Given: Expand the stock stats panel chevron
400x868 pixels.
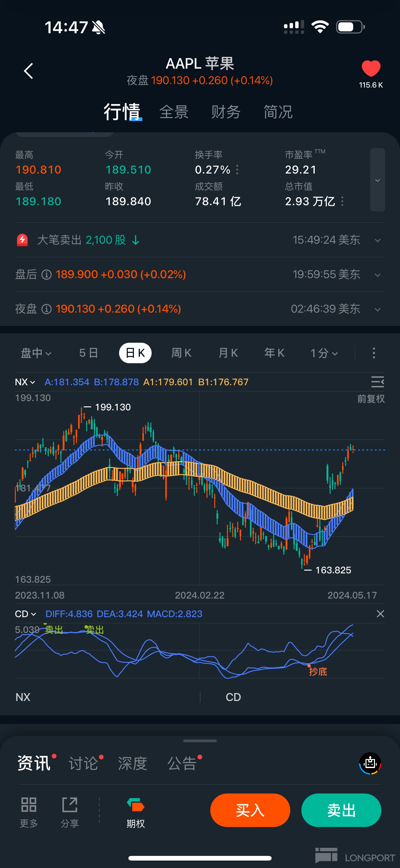Looking at the screenshot, I should [x=377, y=180].
